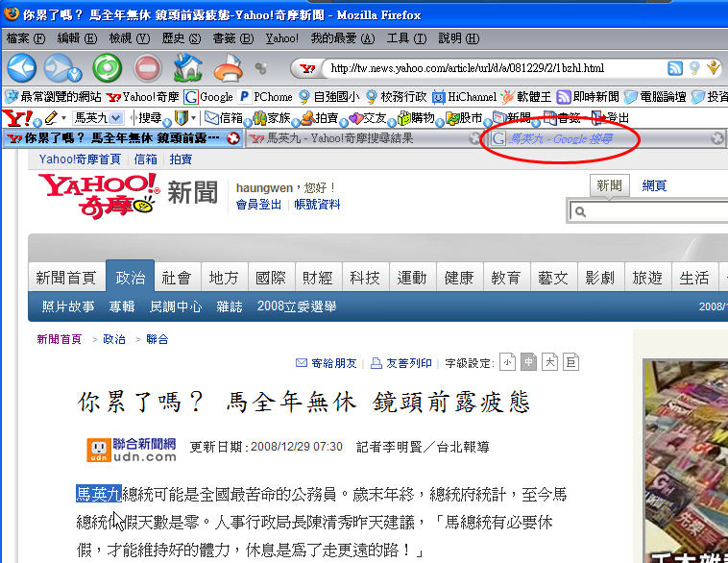Image resolution: width=728 pixels, height=563 pixels.
Task: Click the Yahoo Y! icon beside the URL
Action: (307, 69)
